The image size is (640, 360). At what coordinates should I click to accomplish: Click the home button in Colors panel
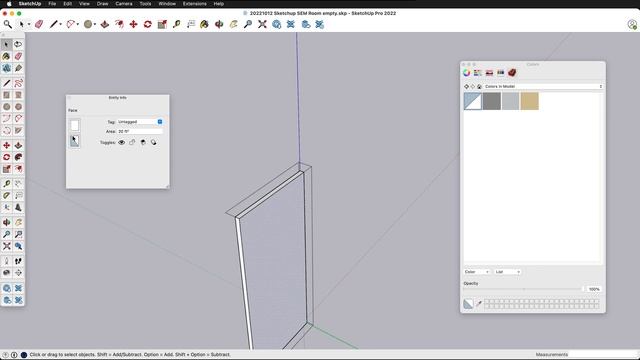point(479,87)
